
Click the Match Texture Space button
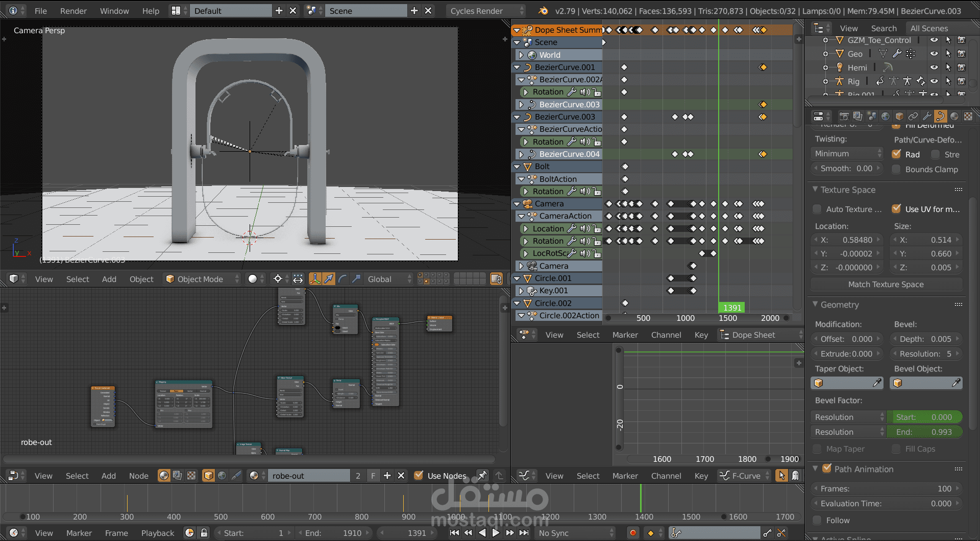coord(886,284)
